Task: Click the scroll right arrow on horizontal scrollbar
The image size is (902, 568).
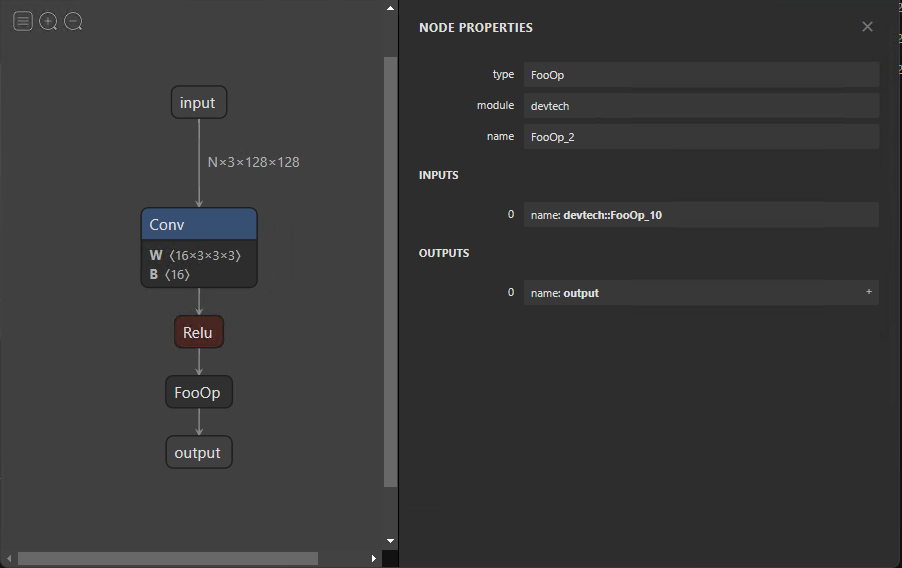Action: 374,558
